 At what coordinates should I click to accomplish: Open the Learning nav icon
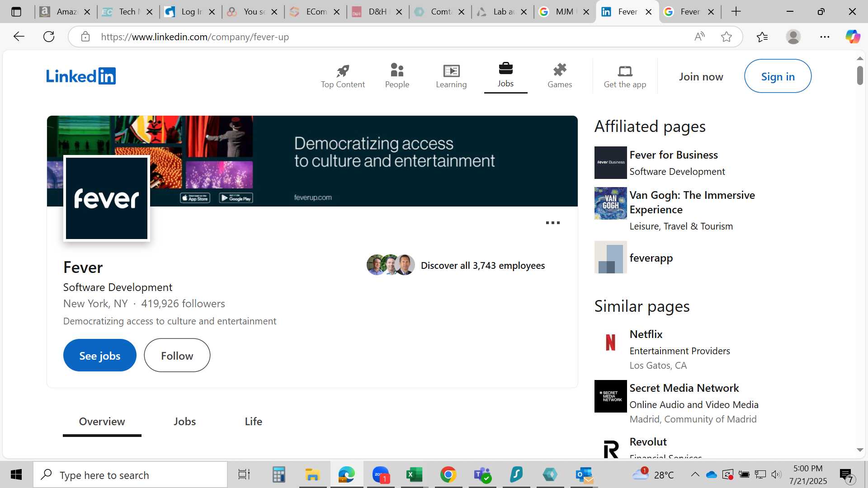(x=451, y=70)
